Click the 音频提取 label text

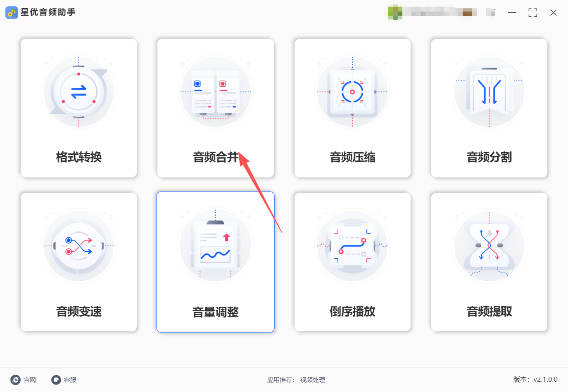489,312
